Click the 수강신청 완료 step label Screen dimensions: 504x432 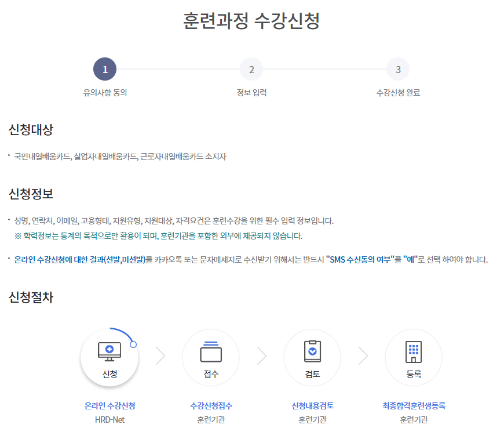tap(398, 93)
